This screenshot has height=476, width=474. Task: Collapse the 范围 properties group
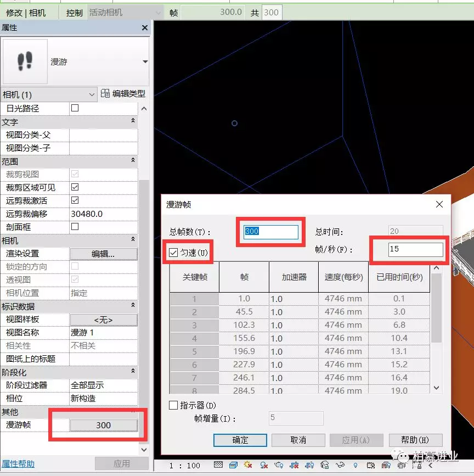pos(133,160)
